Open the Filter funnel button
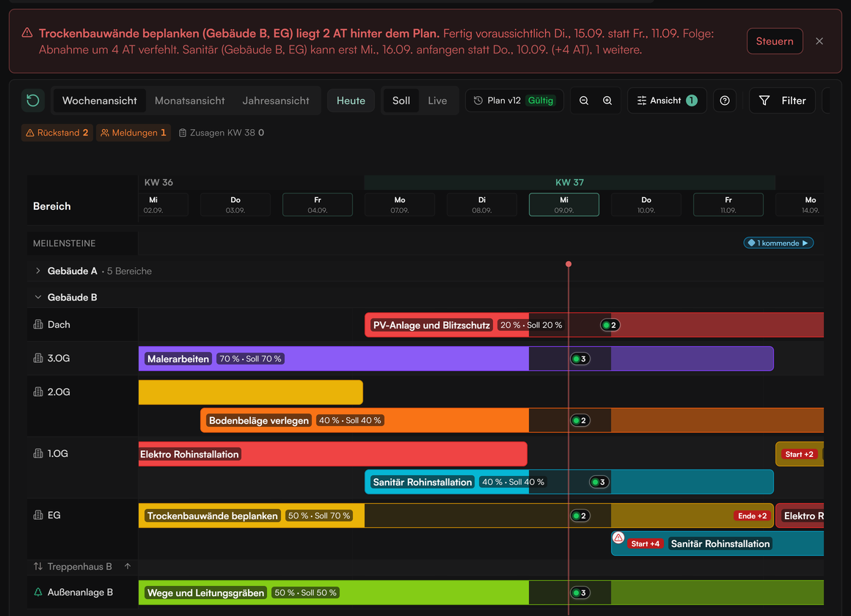Viewport: 851px width, 616px height. click(782, 100)
